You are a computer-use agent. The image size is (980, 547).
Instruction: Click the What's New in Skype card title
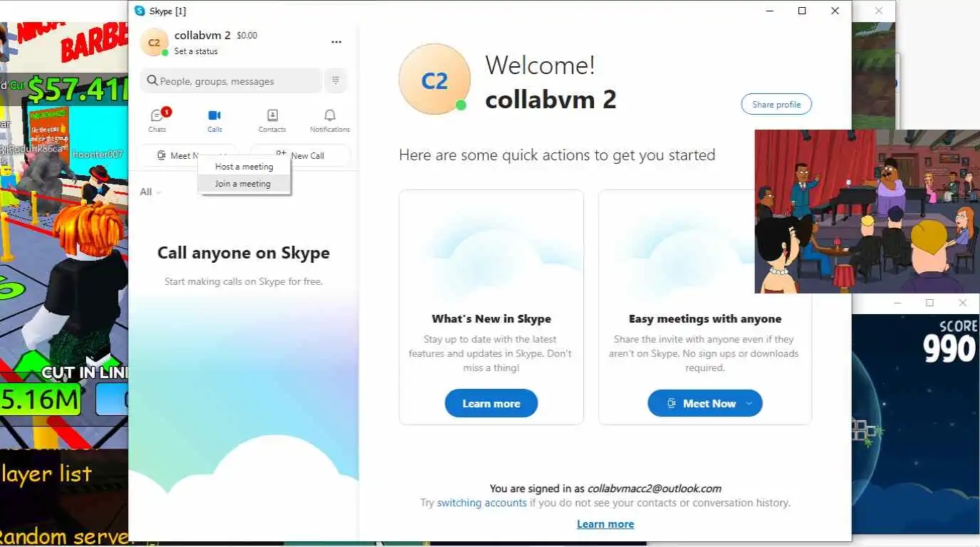[x=491, y=319]
